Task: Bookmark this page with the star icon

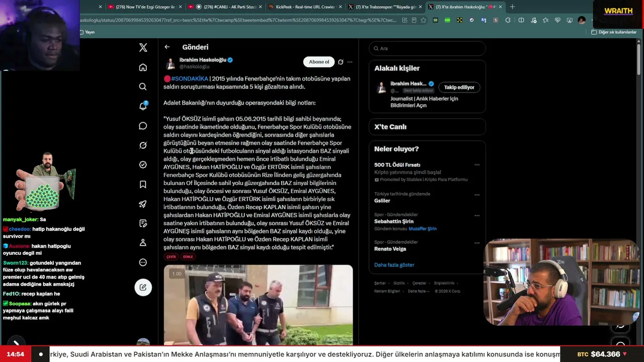Action: (424, 20)
